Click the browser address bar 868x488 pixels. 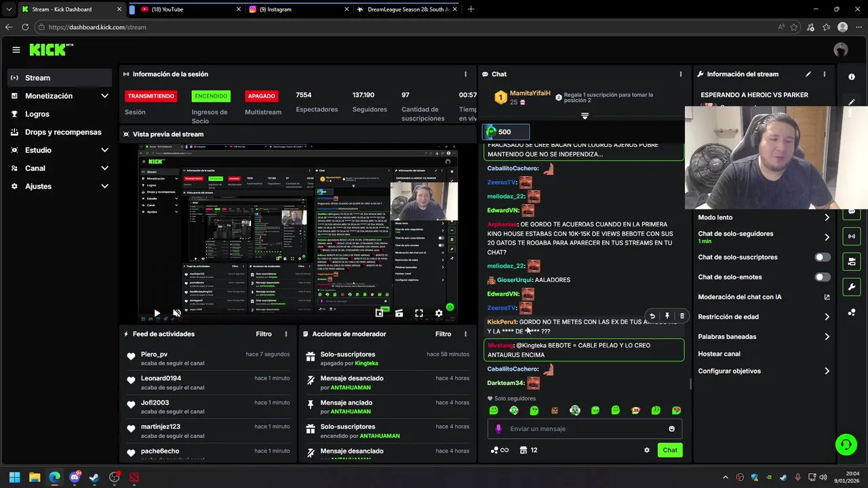click(407, 27)
